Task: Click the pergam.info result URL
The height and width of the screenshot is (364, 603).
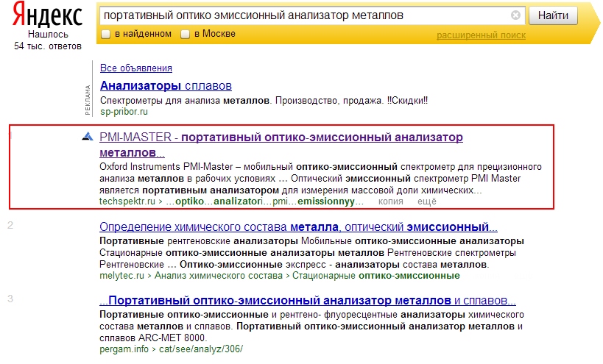Action: (x=171, y=349)
